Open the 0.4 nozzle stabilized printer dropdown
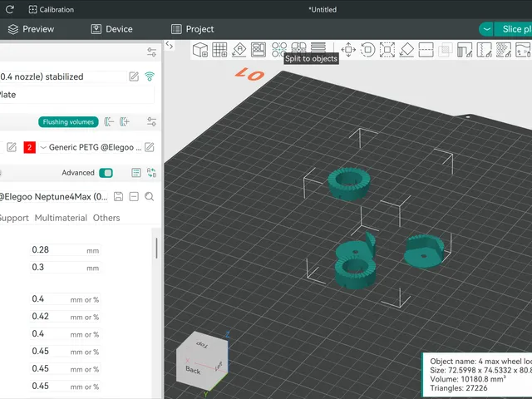The width and height of the screenshot is (532, 399). [63, 76]
